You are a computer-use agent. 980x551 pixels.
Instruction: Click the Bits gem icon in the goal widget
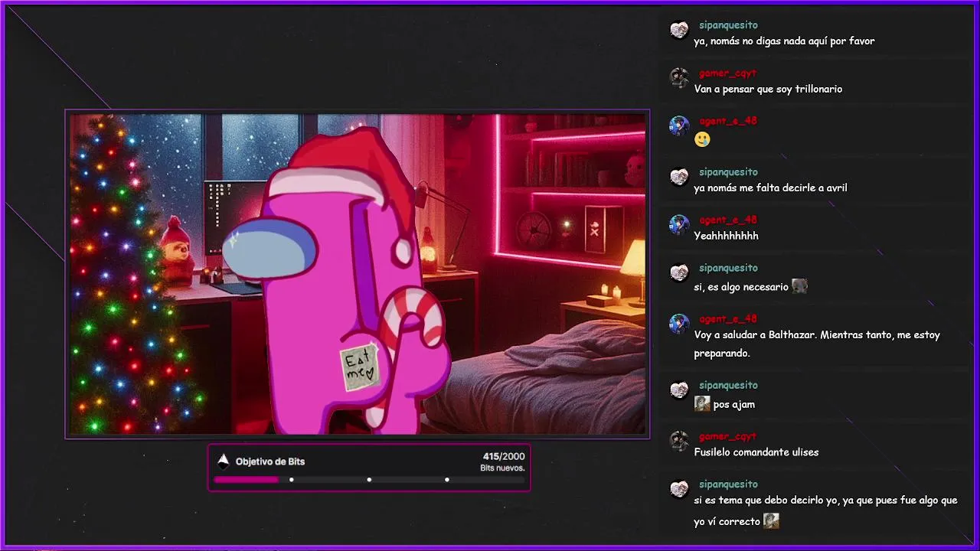tap(223, 461)
